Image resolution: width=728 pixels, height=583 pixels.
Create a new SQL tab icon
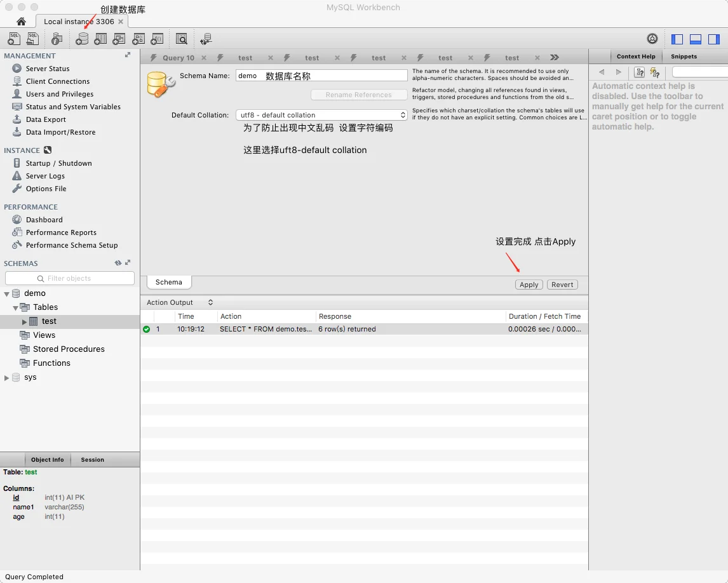point(14,39)
